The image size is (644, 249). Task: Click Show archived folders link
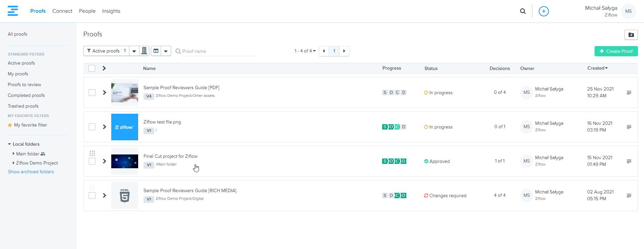(31, 172)
